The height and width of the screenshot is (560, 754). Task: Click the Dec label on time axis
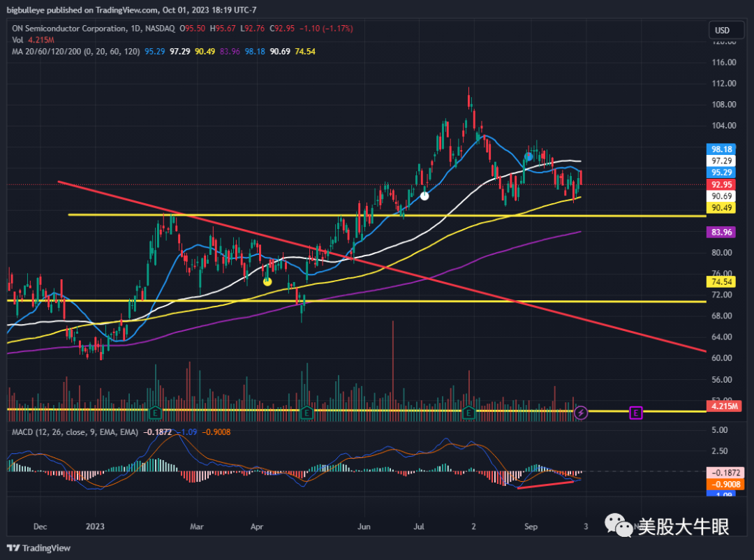click(40, 526)
